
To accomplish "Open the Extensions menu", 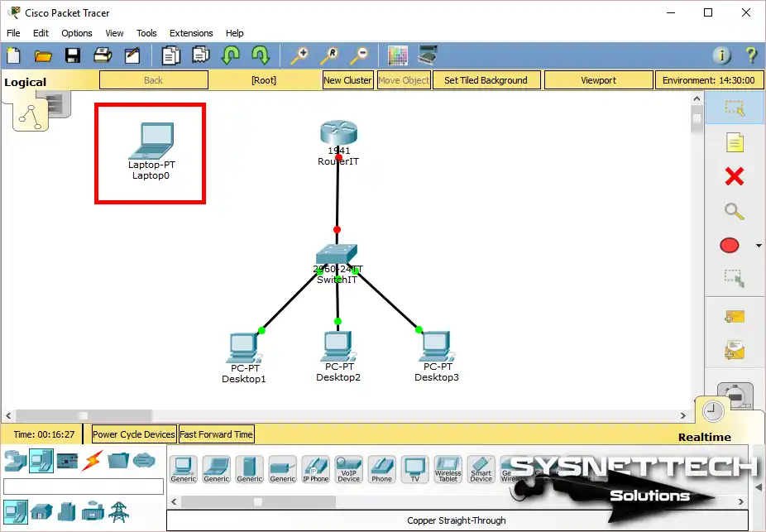I will point(191,33).
